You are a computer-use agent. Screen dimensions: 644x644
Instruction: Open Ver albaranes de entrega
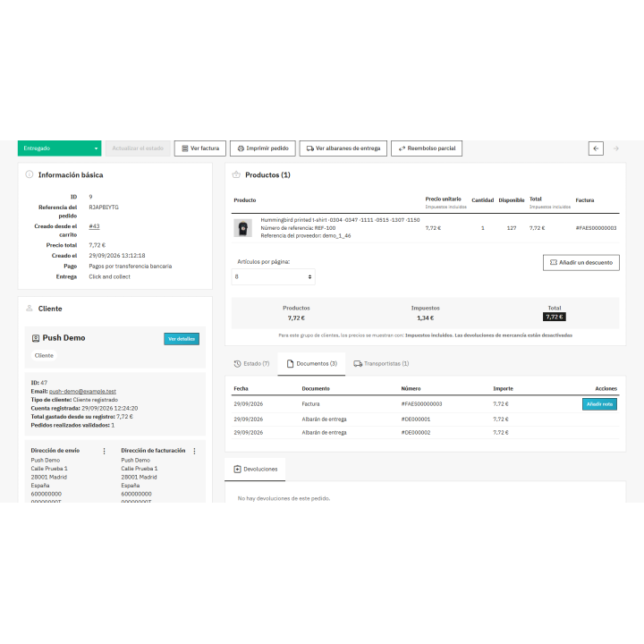pos(343,148)
